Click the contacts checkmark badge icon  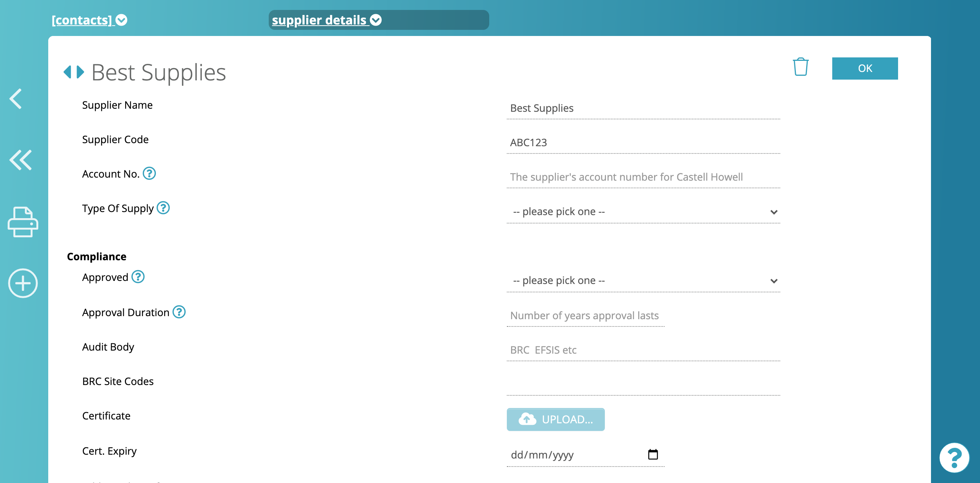coord(123,20)
